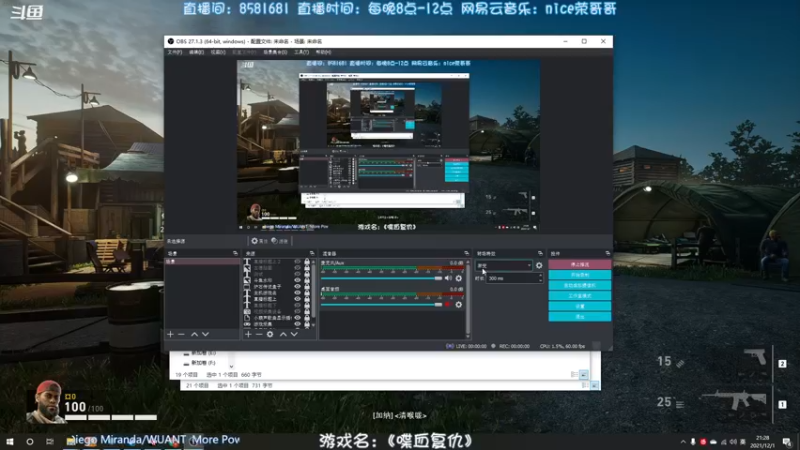Viewport: 800px width, 450px height.
Task: Click the Audio Mixer vertical scrollbar
Action: [468, 298]
